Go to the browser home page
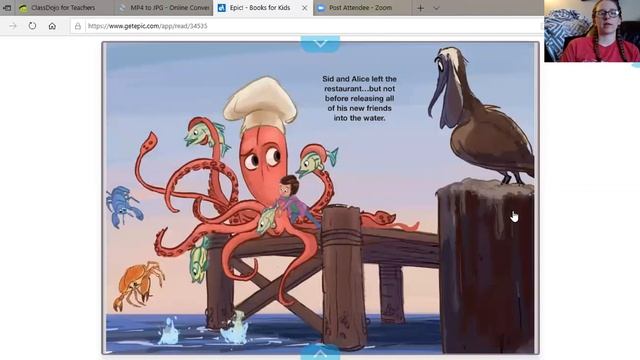This screenshot has width=640, height=360. pyautogui.click(x=52, y=26)
